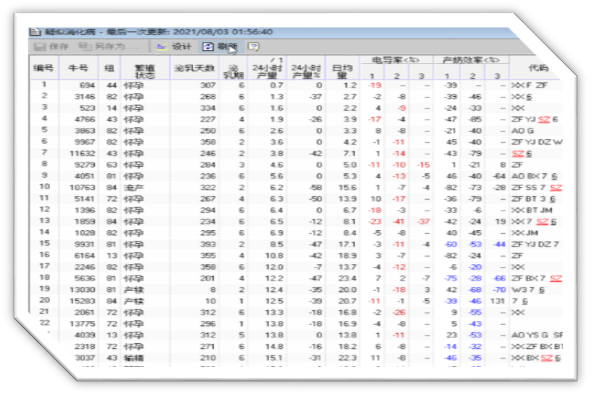The width and height of the screenshot is (592, 394).
Task: Select cow number 4766
Action: point(85,119)
